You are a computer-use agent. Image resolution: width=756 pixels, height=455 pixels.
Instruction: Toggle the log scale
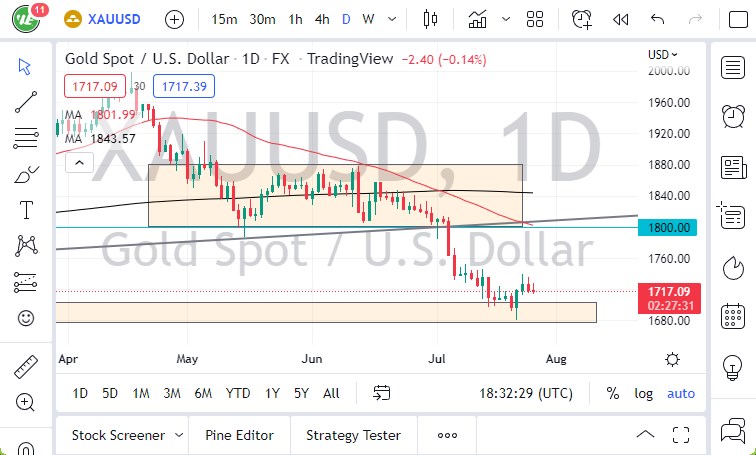click(x=643, y=393)
